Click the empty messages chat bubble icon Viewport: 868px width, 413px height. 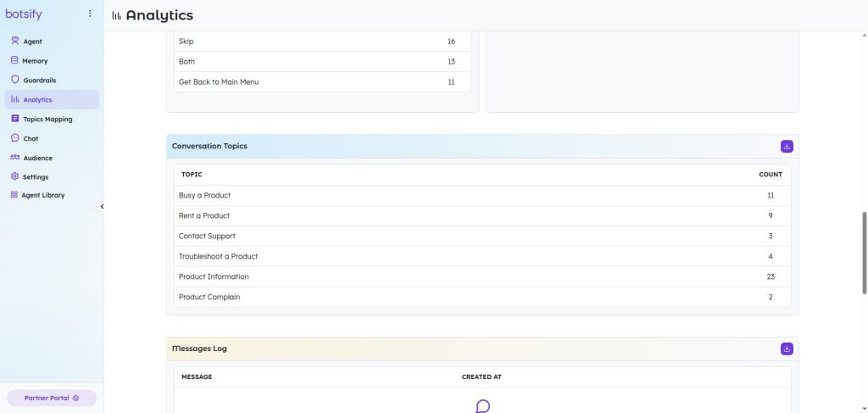pyautogui.click(x=482, y=406)
